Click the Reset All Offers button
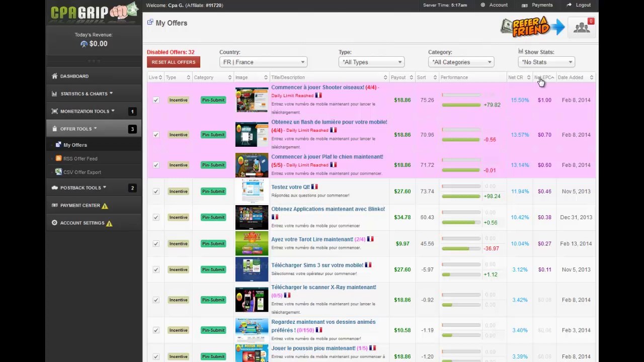This screenshot has width=644, height=362. pyautogui.click(x=174, y=62)
